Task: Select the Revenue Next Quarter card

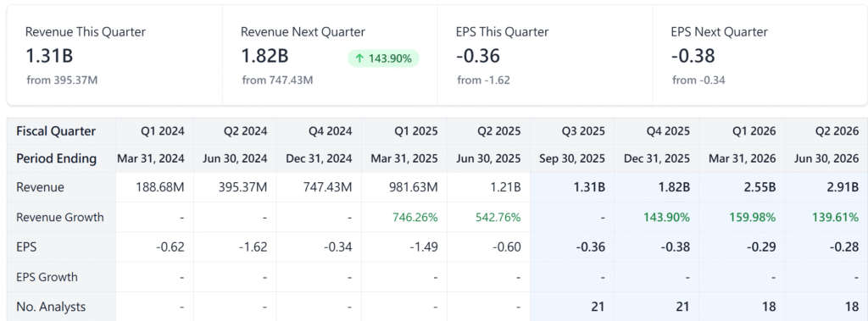Action: pos(330,55)
